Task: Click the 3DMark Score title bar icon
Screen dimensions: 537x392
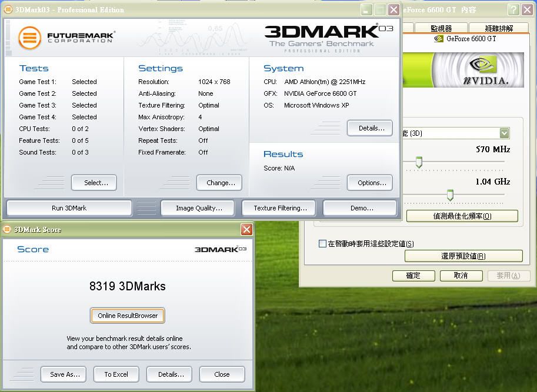Action: [x=7, y=229]
